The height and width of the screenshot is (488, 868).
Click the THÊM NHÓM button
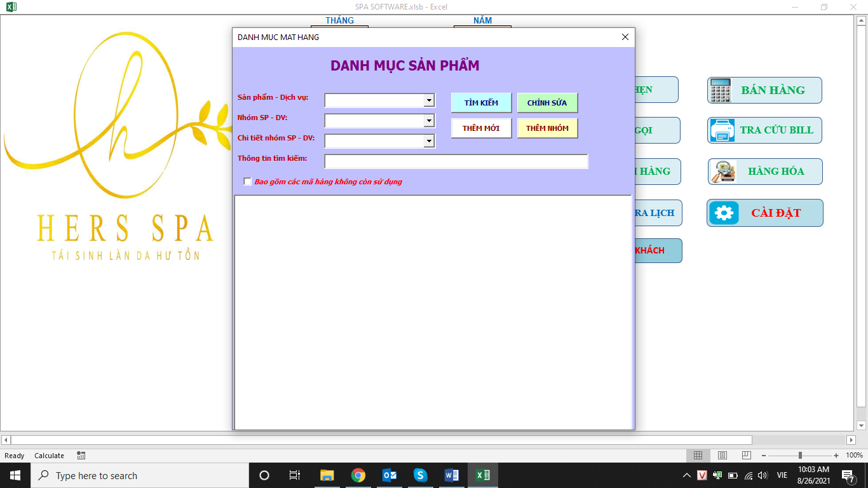click(x=547, y=128)
